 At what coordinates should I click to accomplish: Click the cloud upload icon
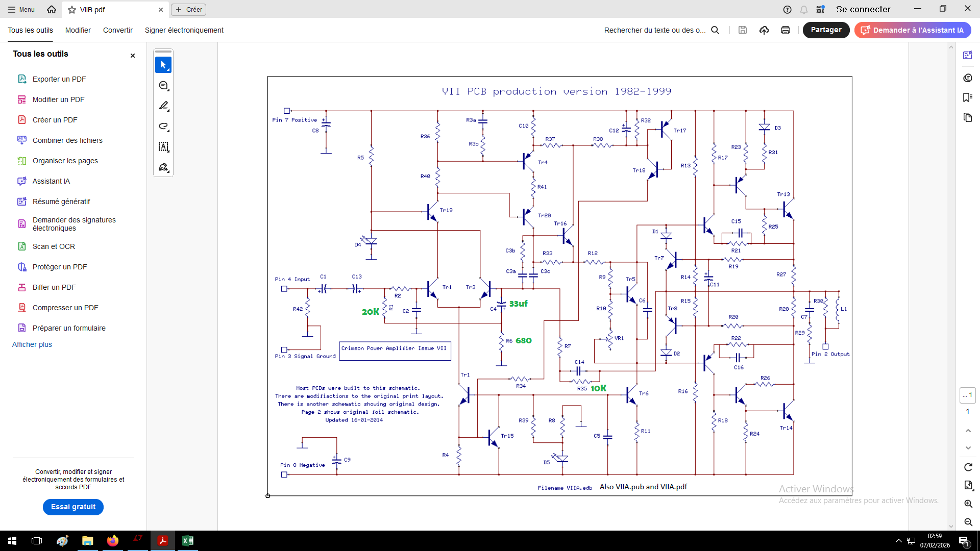[764, 30]
